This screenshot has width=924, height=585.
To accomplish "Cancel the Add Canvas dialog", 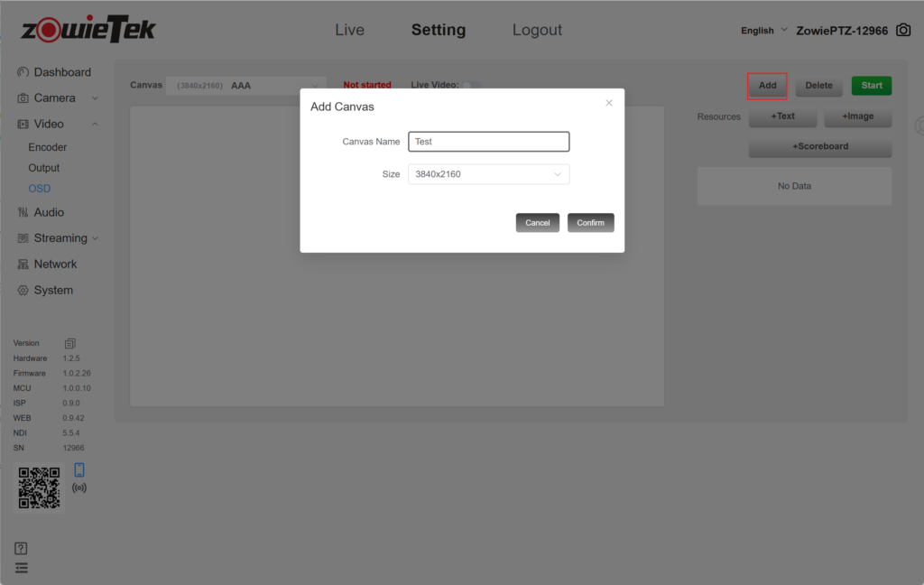I will click(x=537, y=223).
